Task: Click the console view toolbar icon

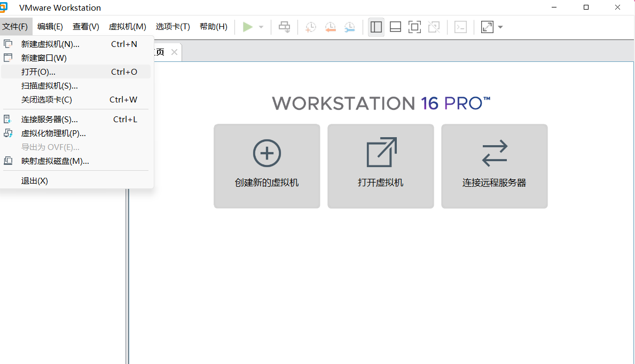Action: (460, 27)
